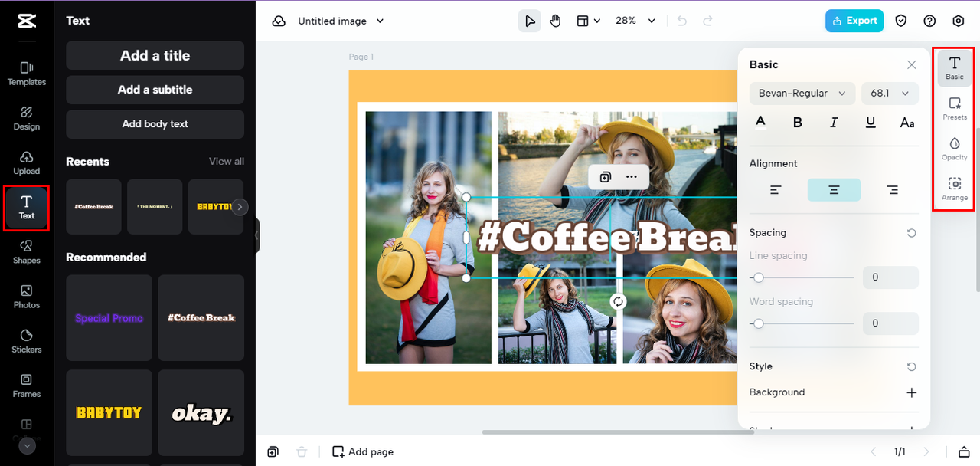The image size is (980, 466).
Task: Adjust the Word spacing slider
Action: pyautogui.click(x=802, y=323)
